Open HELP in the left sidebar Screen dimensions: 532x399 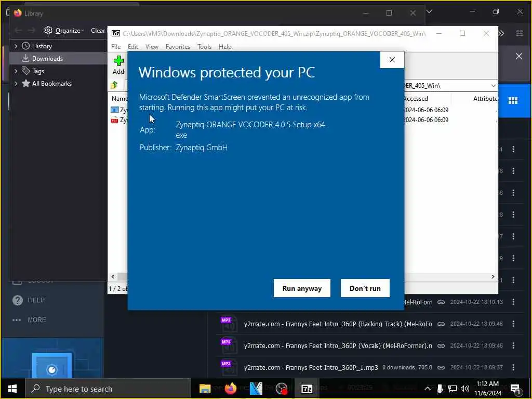point(29,300)
